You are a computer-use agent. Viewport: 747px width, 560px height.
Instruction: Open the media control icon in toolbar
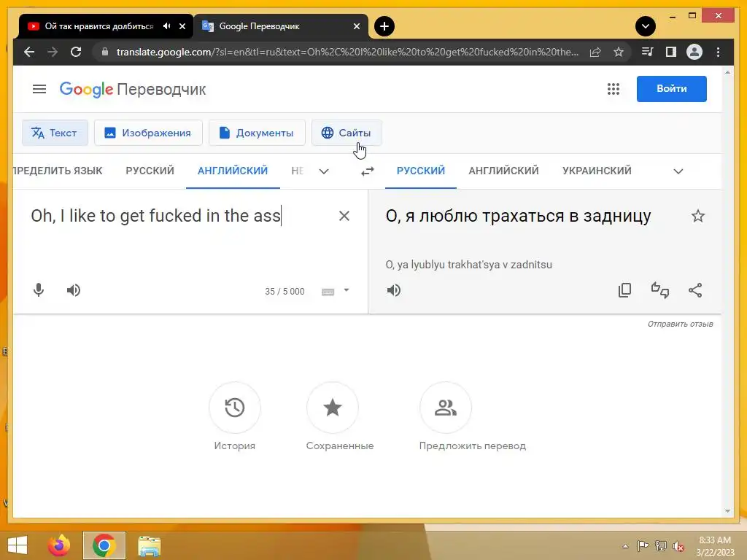pyautogui.click(x=647, y=52)
